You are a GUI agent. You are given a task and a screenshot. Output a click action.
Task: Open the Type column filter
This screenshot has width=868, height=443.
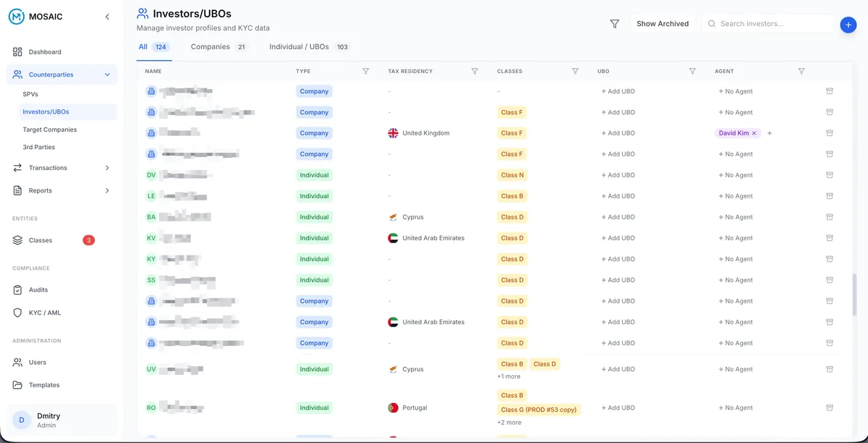point(365,71)
